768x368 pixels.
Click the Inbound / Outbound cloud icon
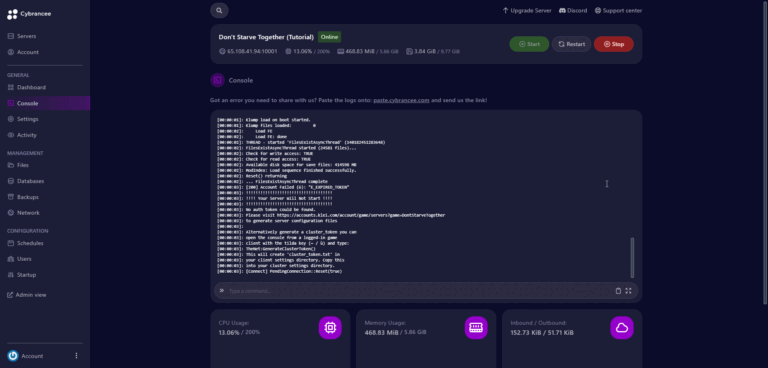tap(622, 328)
